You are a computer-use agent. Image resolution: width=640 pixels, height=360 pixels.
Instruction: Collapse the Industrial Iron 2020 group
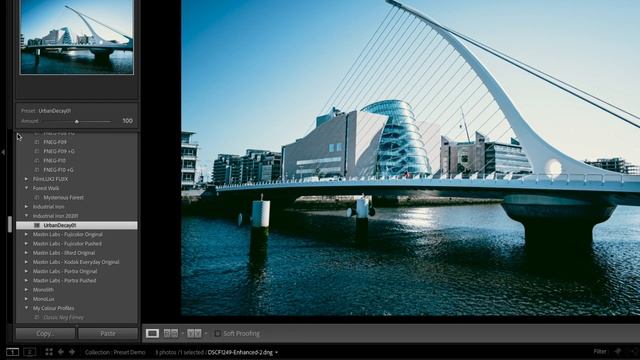click(x=27, y=216)
